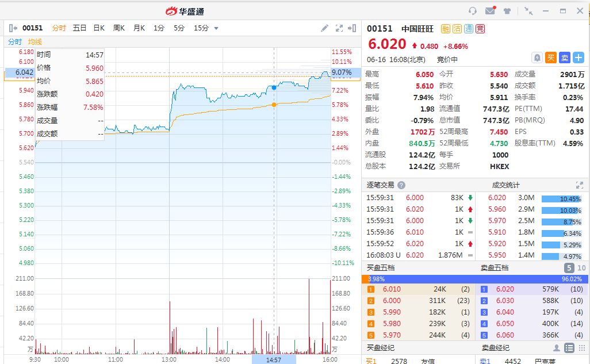
Task: Click the 通 stock connect tag icon
Action: click(x=469, y=29)
